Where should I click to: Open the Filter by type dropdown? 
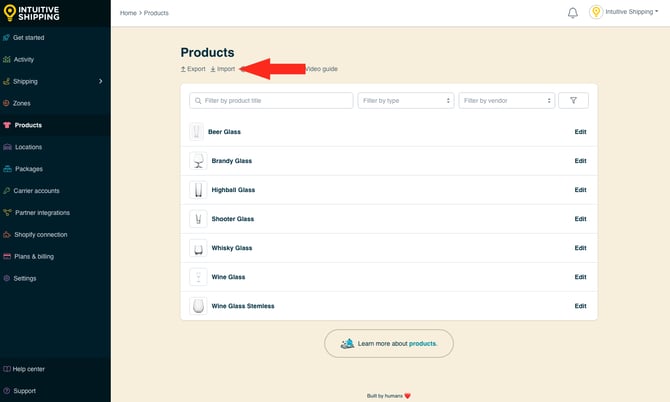[x=406, y=100]
